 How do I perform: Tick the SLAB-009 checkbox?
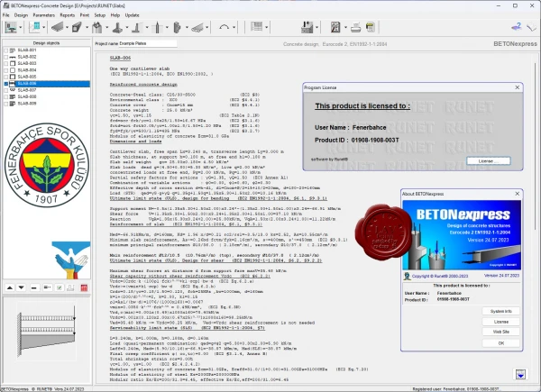(6, 104)
